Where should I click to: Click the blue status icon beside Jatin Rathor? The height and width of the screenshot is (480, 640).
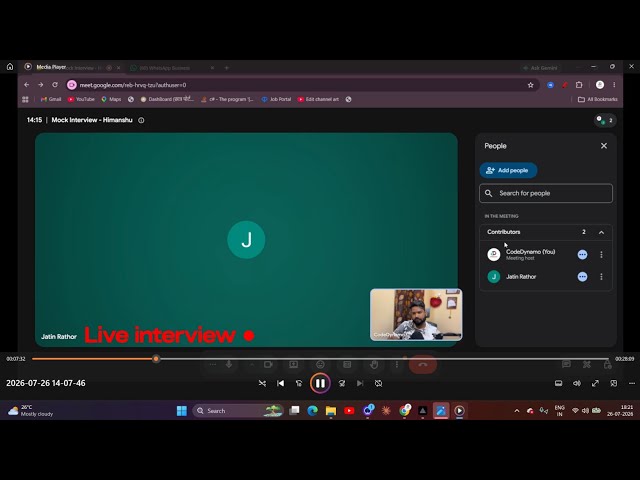pyautogui.click(x=582, y=277)
